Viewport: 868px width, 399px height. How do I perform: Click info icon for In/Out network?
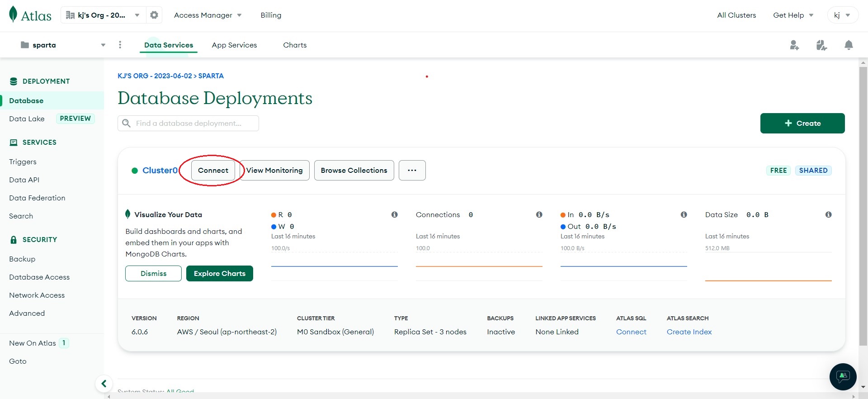684,214
